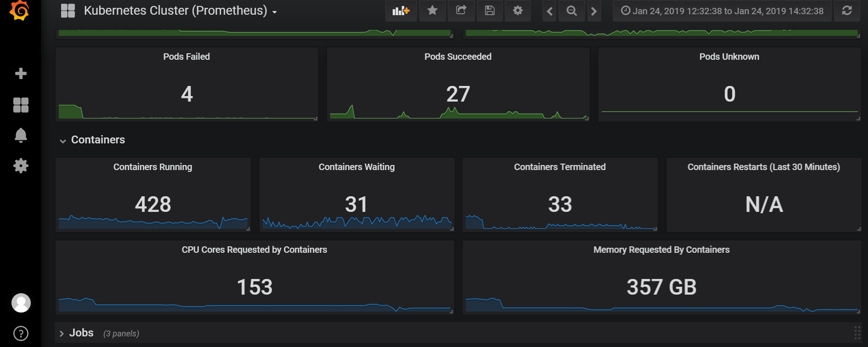This screenshot has width=868, height=347.
Task: Open Configuration gear in sidebar
Action: (21, 165)
